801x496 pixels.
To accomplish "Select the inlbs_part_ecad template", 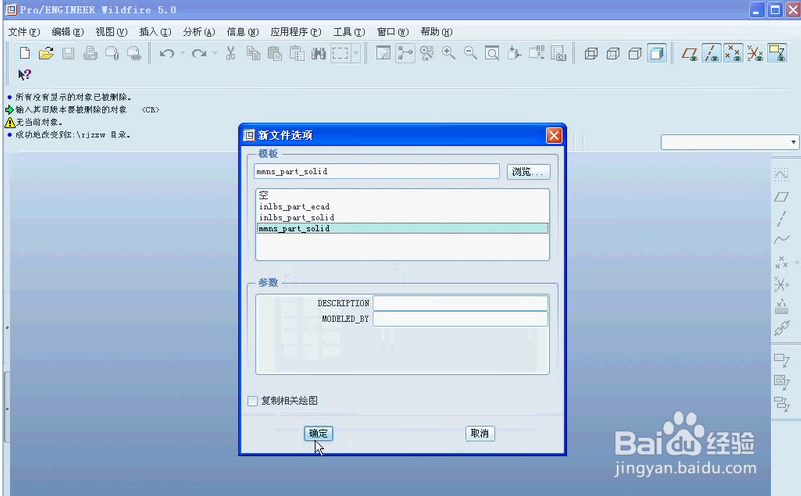I will [403, 206].
